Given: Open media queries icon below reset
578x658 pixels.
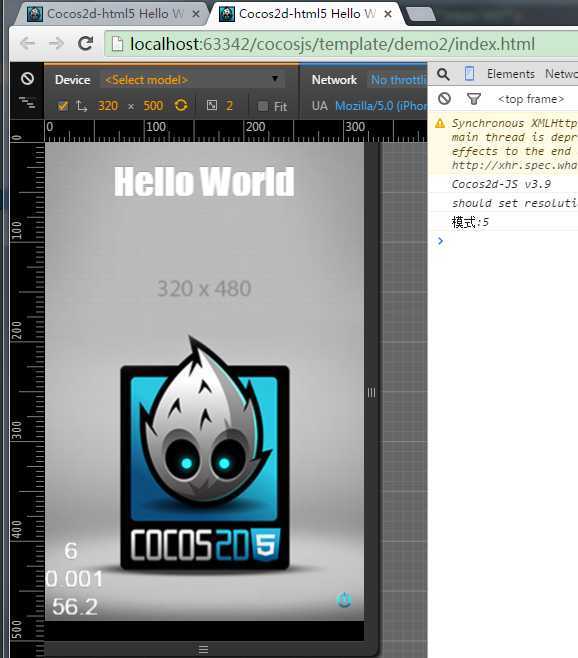Looking at the screenshot, I should pos(27,102).
